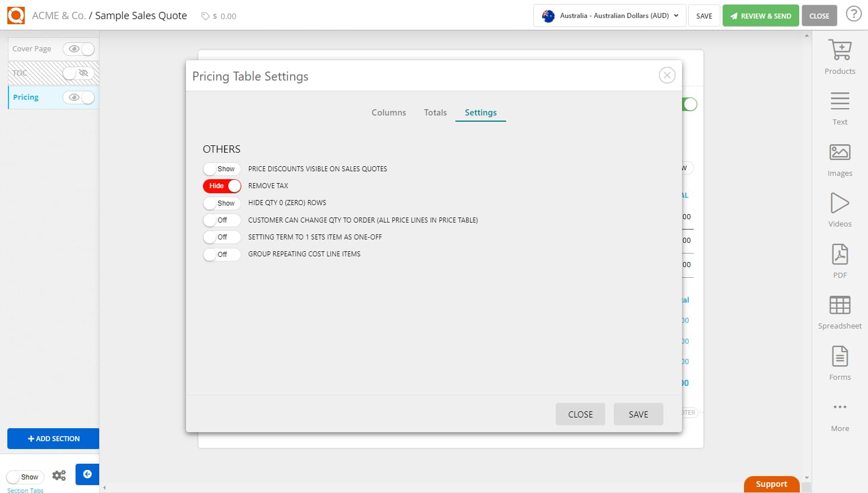Turn on 'Customer can change qty to order'
The height and width of the screenshot is (493, 868).
pos(222,220)
